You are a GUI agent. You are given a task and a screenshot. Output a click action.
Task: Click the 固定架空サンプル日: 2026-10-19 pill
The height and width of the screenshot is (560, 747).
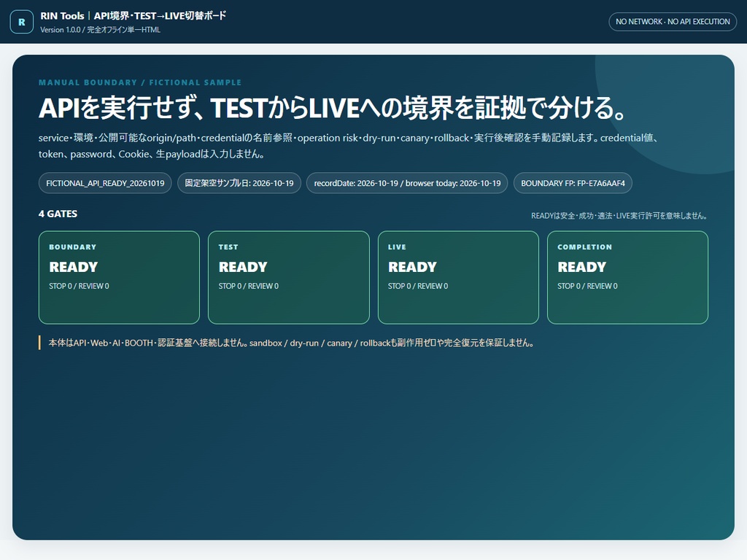click(239, 183)
